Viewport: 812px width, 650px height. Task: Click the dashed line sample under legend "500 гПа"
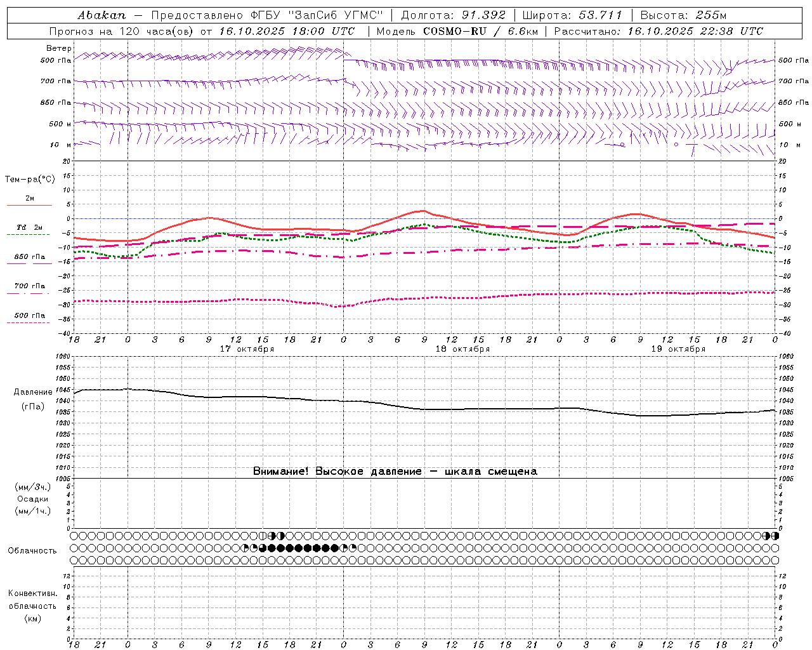[29, 322]
